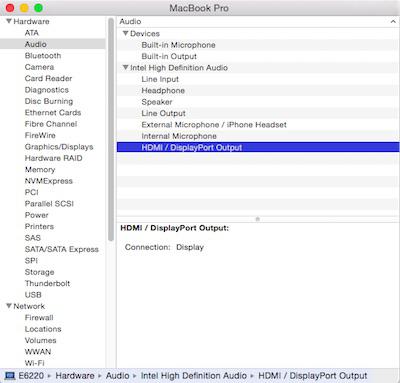Viewport: 400px width, 383px height.
Task: Collapse the Network section triangle
Action: point(9,306)
